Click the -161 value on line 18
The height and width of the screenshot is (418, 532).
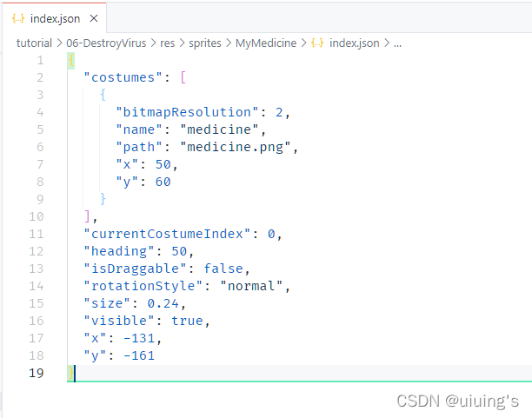coord(139,355)
